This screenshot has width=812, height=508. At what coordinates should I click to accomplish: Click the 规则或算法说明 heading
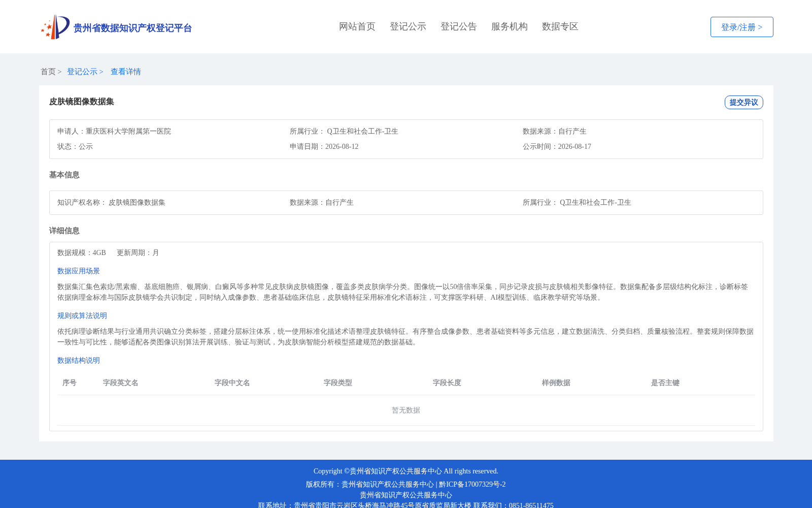tap(82, 315)
